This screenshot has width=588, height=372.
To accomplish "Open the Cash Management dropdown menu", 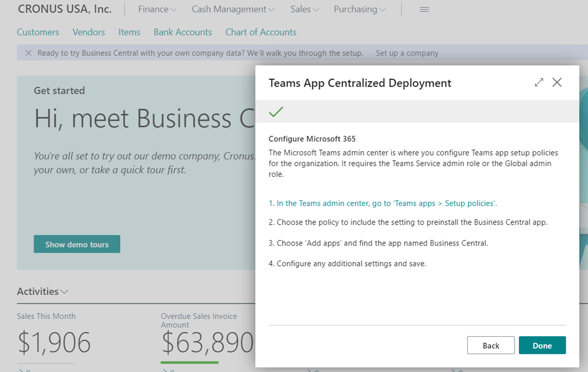I will click(x=233, y=9).
